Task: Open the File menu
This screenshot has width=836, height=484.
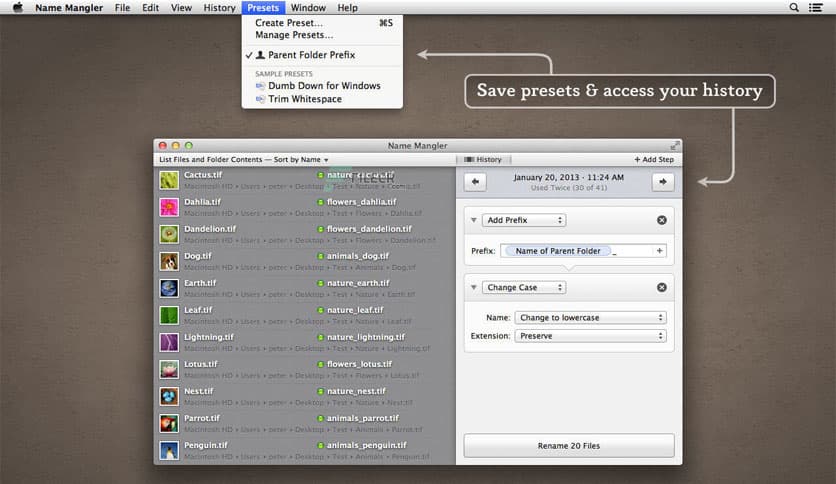Action: coord(122,7)
